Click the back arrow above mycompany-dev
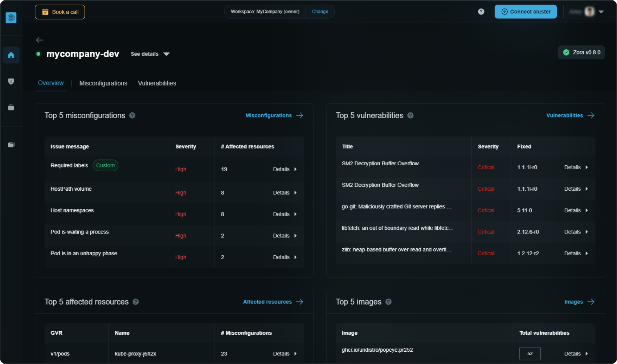This screenshot has width=617, height=364. point(40,40)
